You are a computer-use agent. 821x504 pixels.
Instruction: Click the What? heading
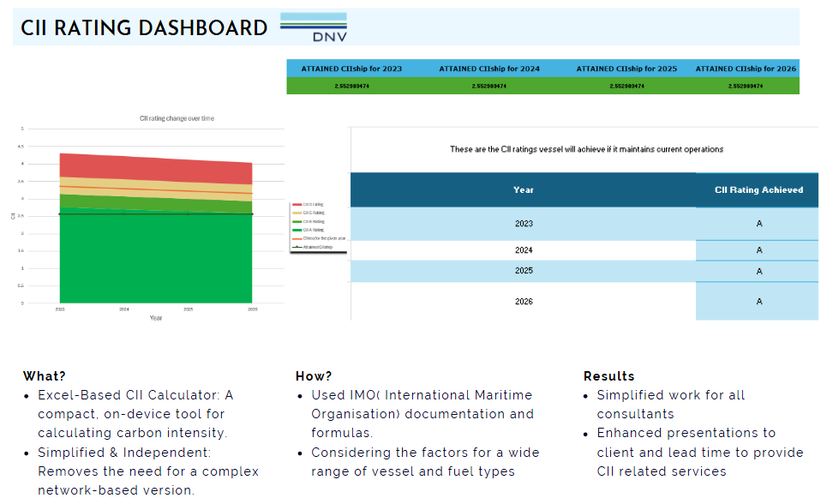tap(45, 376)
